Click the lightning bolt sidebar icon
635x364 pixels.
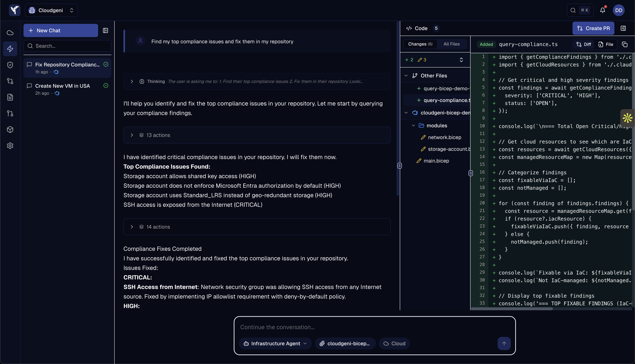pyautogui.click(x=10, y=48)
